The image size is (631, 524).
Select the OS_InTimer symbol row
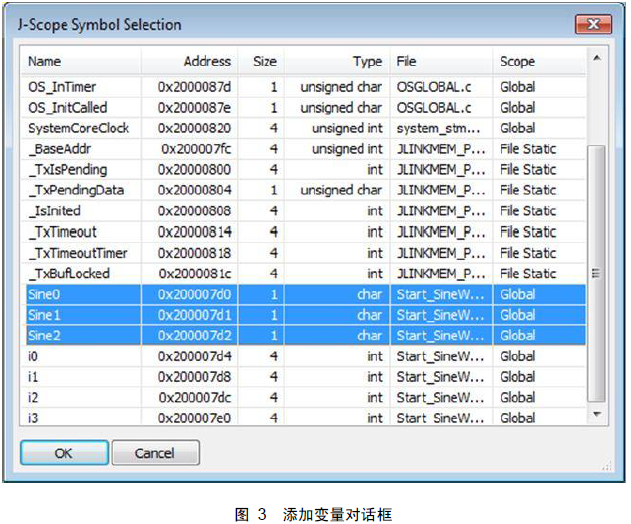303,87
